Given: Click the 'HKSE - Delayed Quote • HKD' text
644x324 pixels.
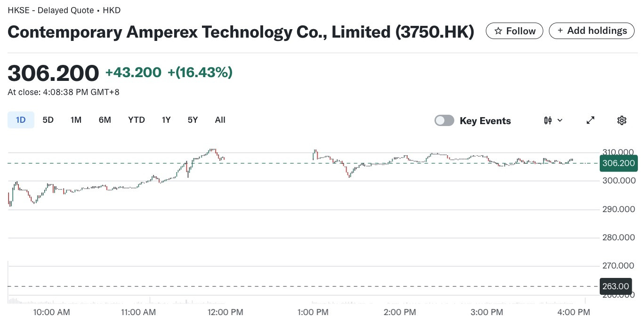Looking at the screenshot, I should pos(64,10).
